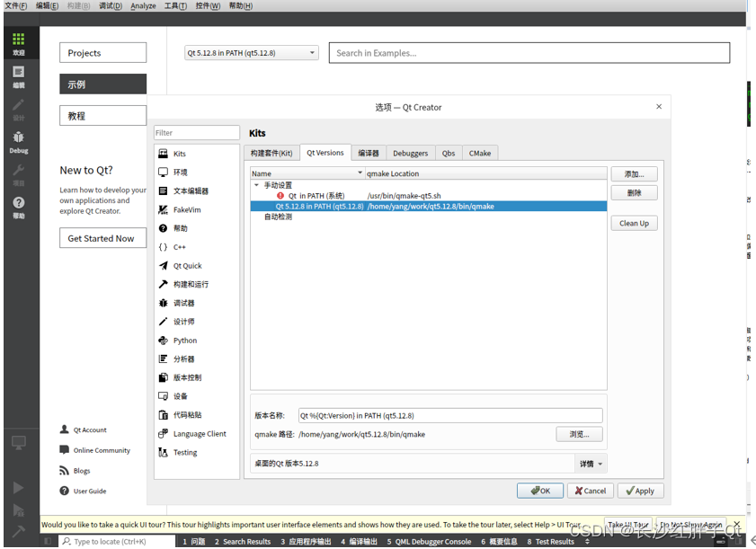
Task: Open Qt version dropdown in examples page
Action: click(251, 52)
